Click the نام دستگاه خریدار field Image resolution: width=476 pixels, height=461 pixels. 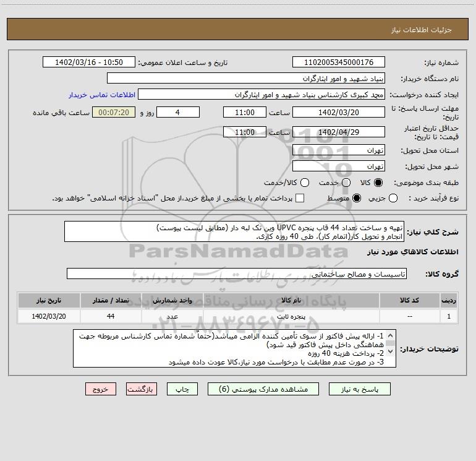(246, 78)
